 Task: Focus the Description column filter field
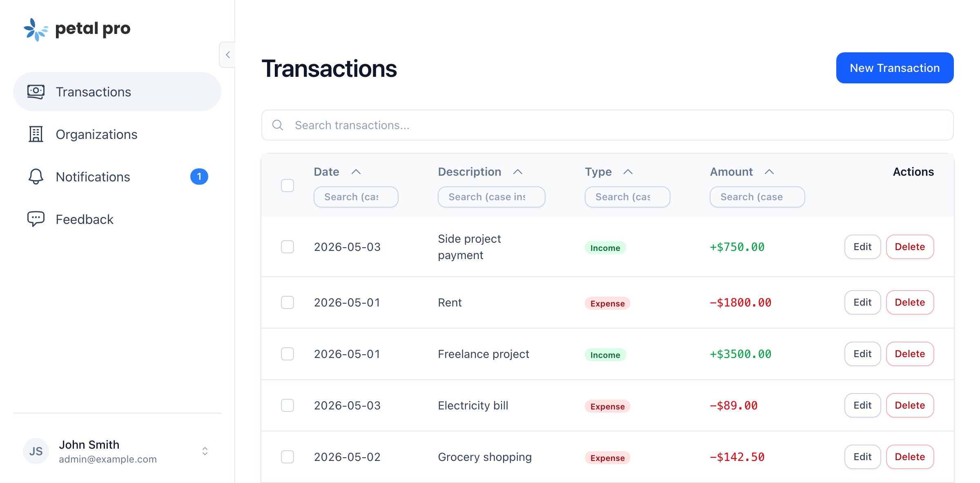tap(492, 197)
